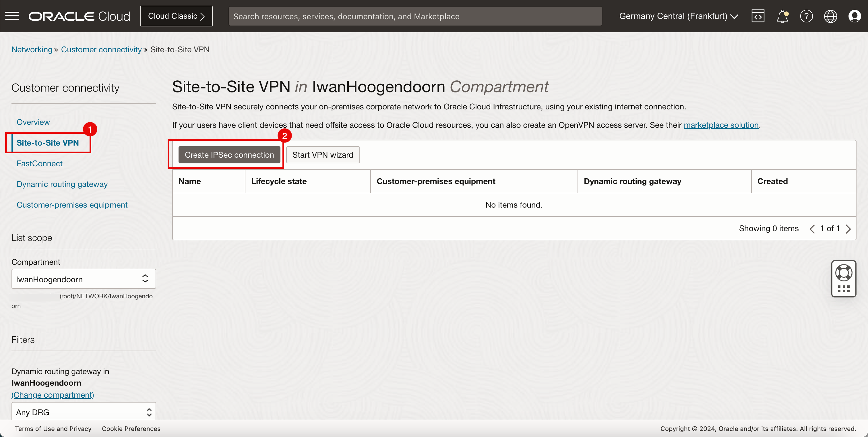Image resolution: width=868 pixels, height=437 pixels.
Task: Open the region selector globe icon
Action: pos(831,16)
